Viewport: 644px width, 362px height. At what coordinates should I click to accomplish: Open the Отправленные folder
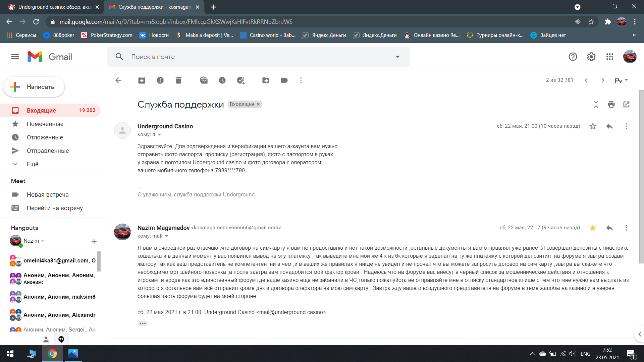(50, 150)
